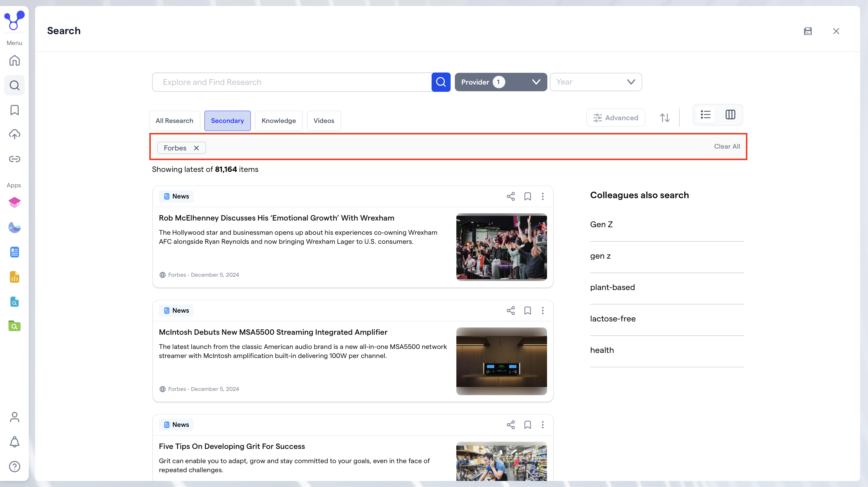Launch the blue document app icon

(x=15, y=252)
